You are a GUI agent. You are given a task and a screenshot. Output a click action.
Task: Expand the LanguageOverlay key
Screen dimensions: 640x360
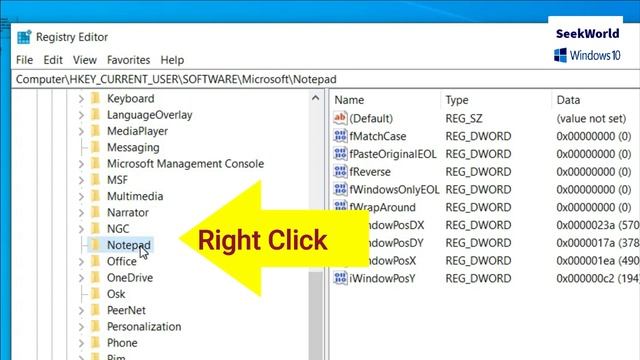tap(81, 115)
